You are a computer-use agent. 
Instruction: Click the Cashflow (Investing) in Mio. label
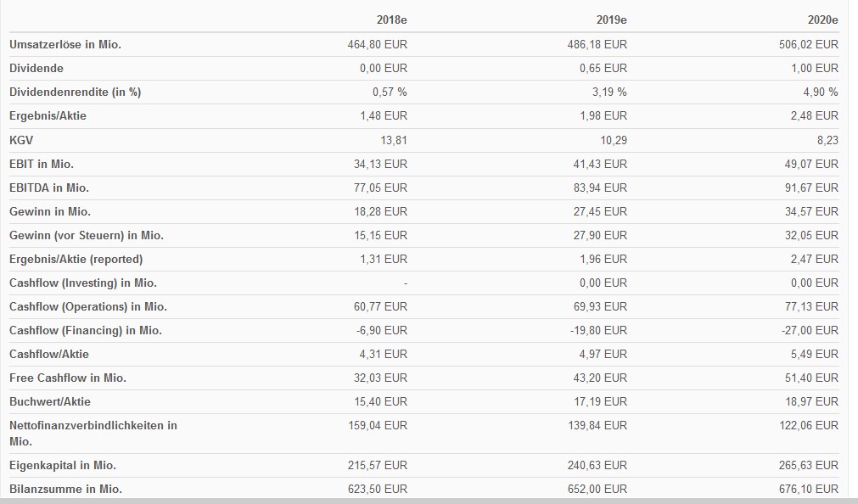coord(83,283)
